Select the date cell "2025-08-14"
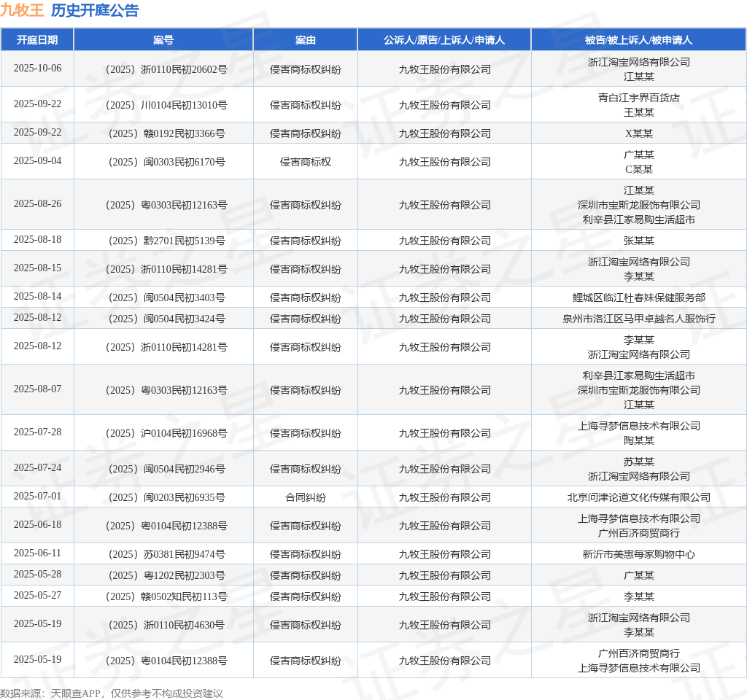Screen dimensions: 747x700 [x=37, y=297]
